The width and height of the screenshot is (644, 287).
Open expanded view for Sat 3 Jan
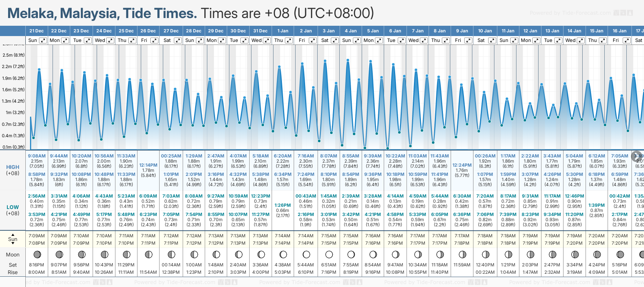pyautogui.click(x=334, y=40)
